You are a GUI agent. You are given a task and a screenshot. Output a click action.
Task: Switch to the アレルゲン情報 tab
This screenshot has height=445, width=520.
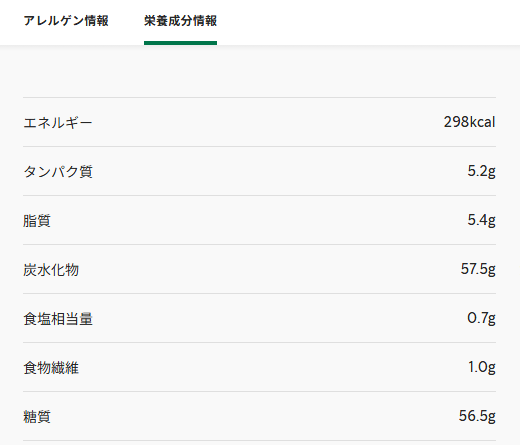[x=66, y=21]
